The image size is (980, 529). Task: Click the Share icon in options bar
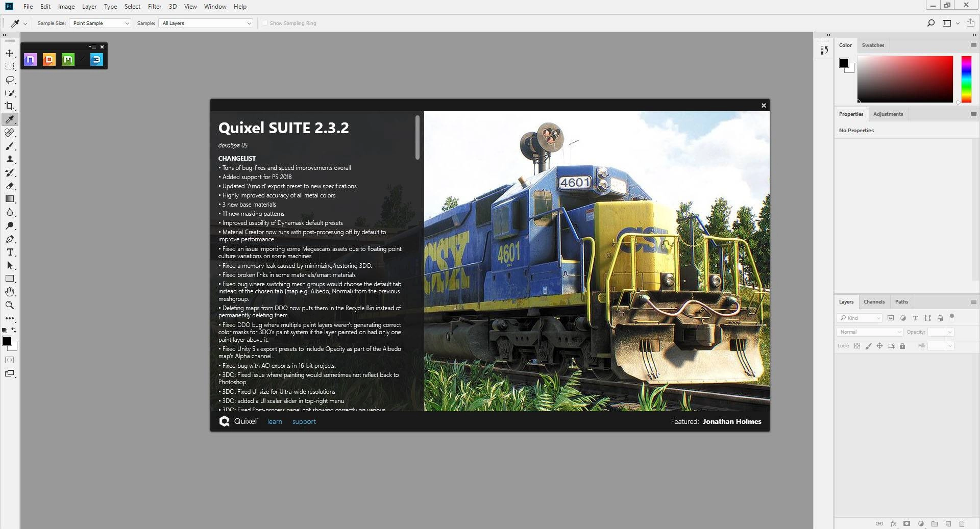pyautogui.click(x=970, y=23)
